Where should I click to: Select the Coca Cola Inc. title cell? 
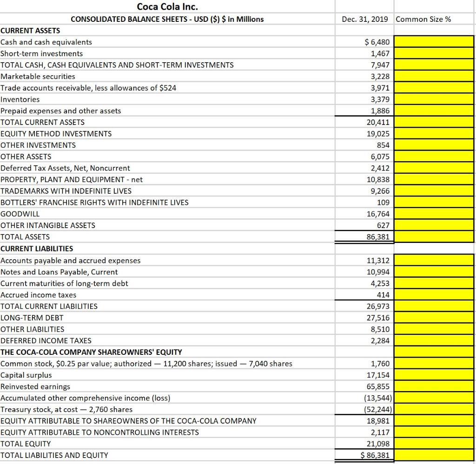166,7
